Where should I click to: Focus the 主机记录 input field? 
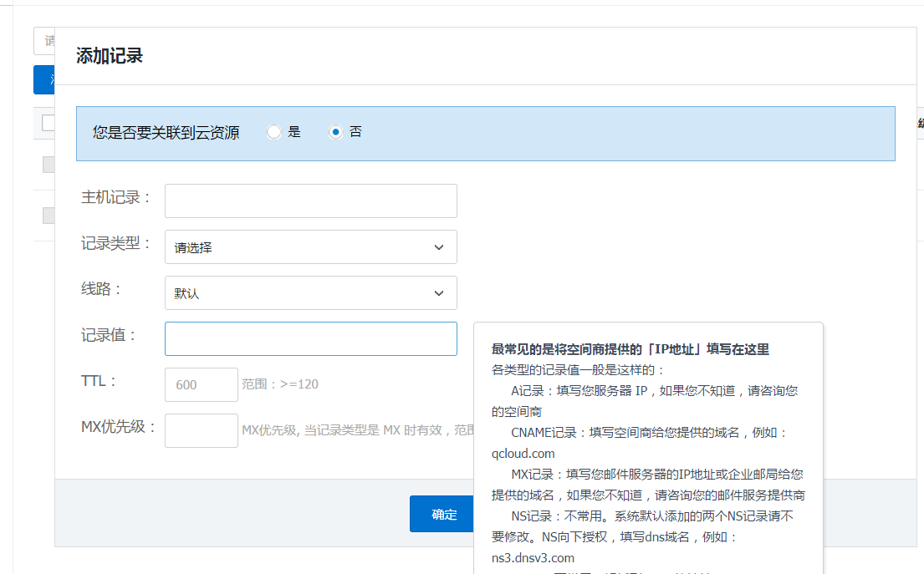[310, 201]
